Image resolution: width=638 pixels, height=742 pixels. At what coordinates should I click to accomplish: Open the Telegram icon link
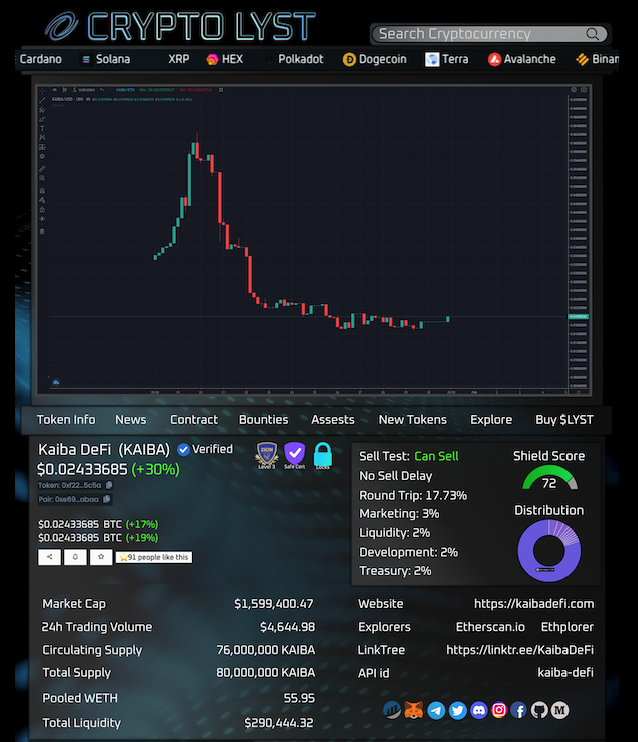(436, 710)
